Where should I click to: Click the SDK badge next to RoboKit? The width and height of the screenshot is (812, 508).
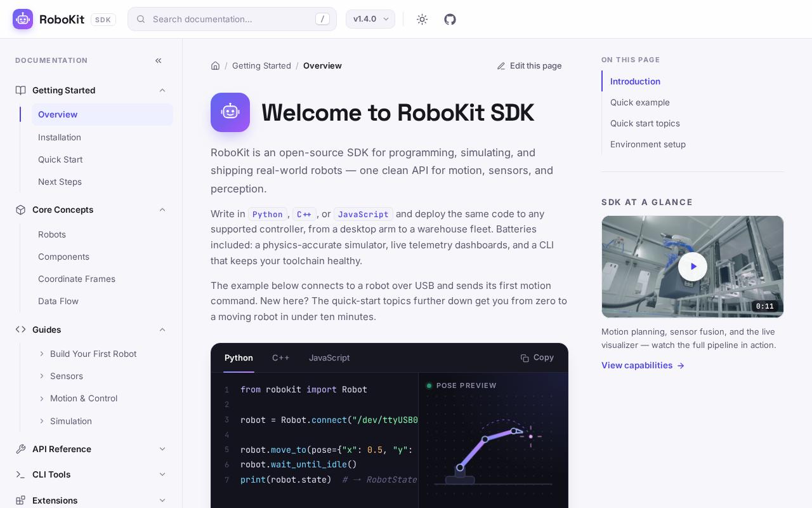pos(103,20)
